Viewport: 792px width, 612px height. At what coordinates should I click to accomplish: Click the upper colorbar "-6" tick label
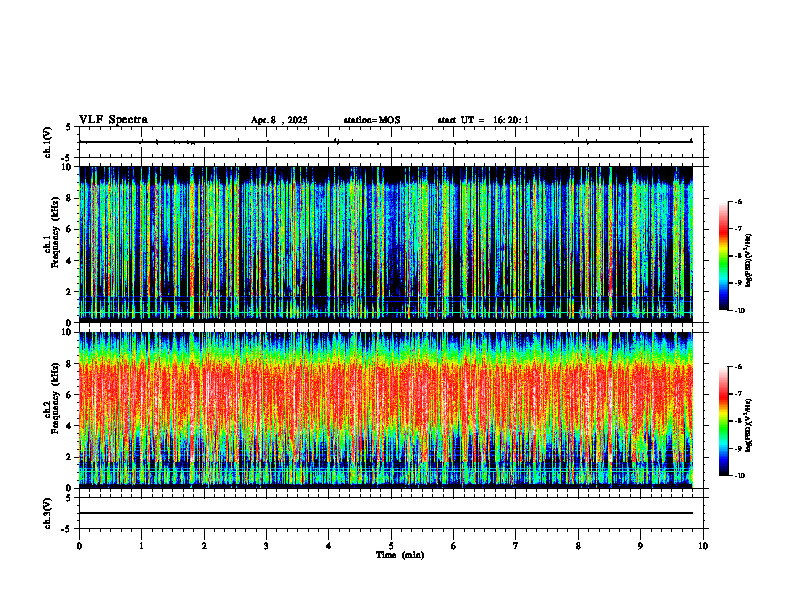click(738, 201)
